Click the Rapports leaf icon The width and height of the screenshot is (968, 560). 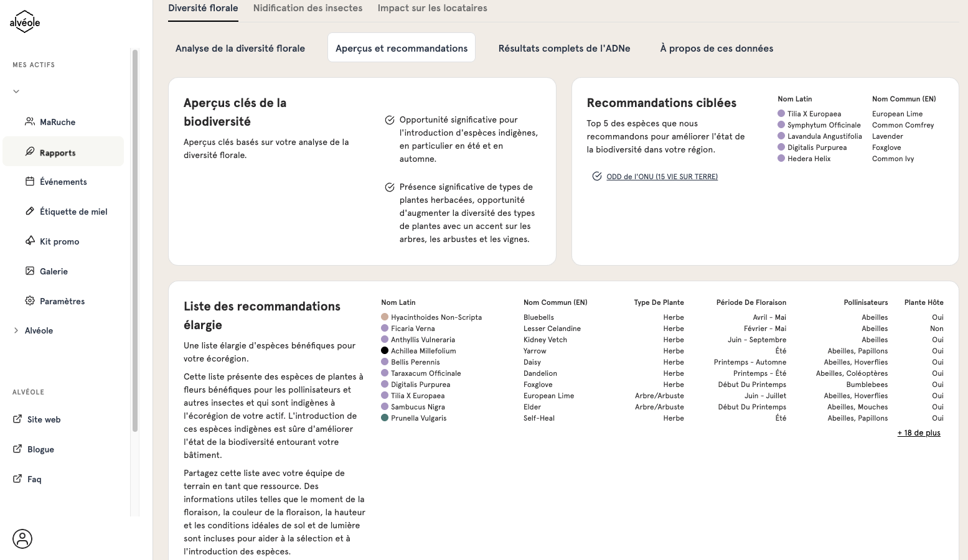point(29,152)
